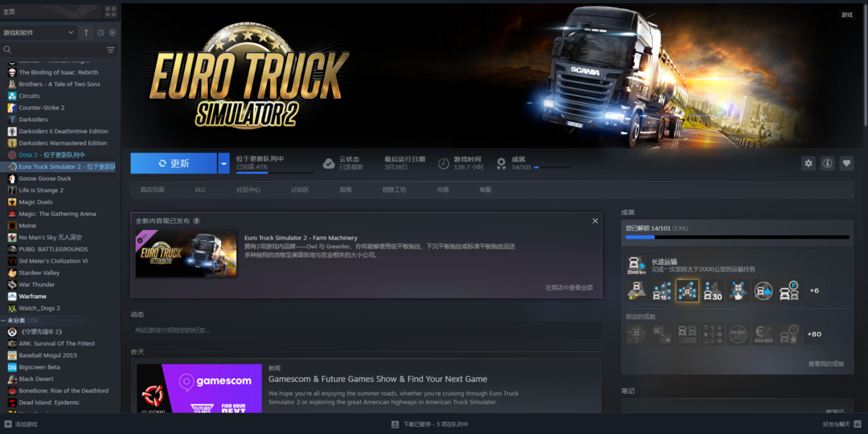Select Black Desert in the list
The image size is (868, 434).
[36, 379]
